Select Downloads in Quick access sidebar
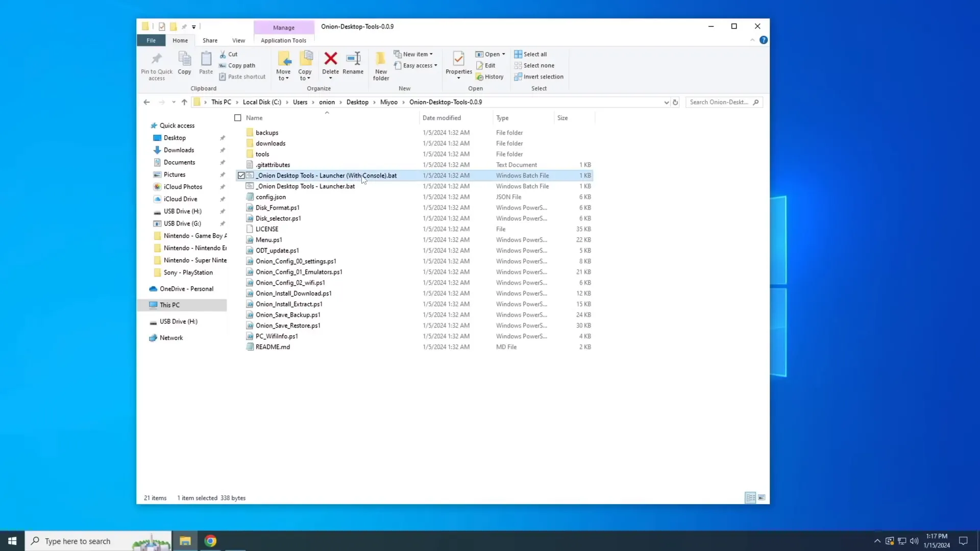 (x=179, y=150)
